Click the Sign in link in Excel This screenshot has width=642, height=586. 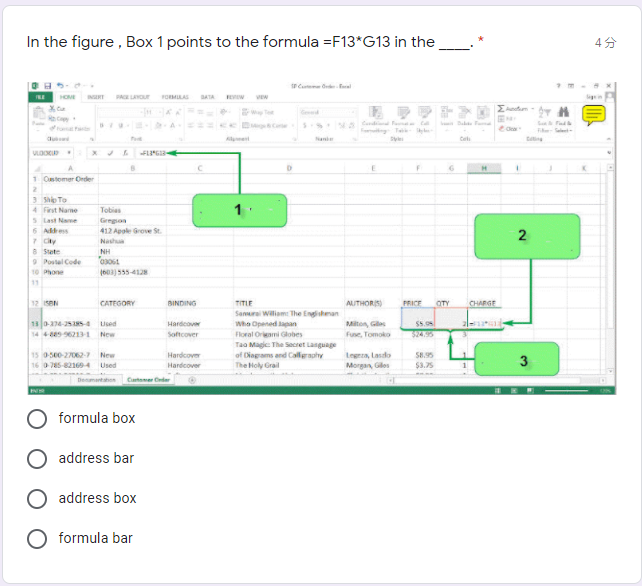593,97
